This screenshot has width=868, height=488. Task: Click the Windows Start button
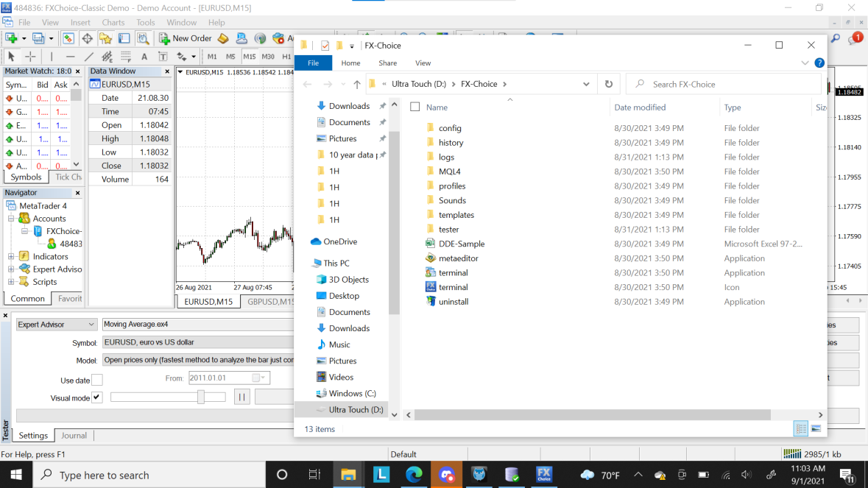pyautogui.click(x=16, y=475)
